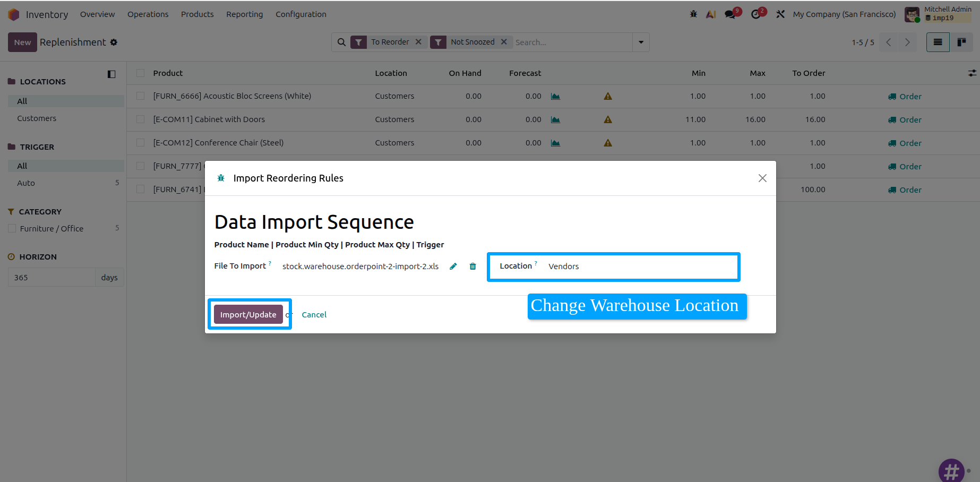The width and height of the screenshot is (980, 482).
Task: Open the Reporting menu
Action: 244,14
